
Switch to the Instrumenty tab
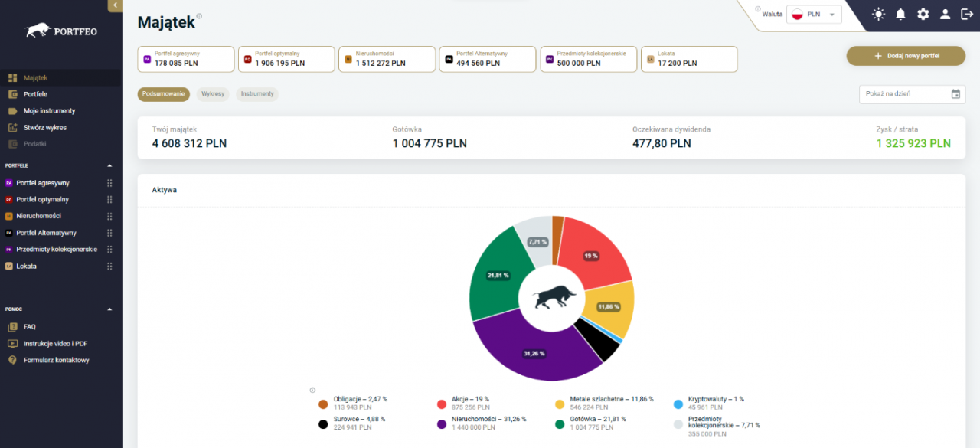pos(257,94)
